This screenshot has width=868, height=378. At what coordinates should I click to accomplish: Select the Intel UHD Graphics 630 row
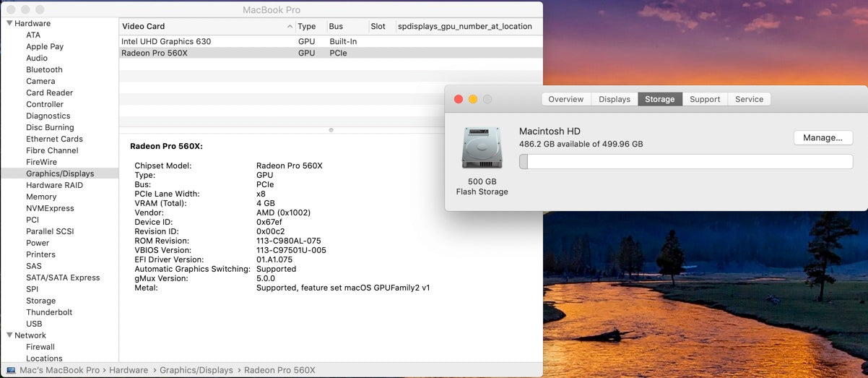(331, 41)
